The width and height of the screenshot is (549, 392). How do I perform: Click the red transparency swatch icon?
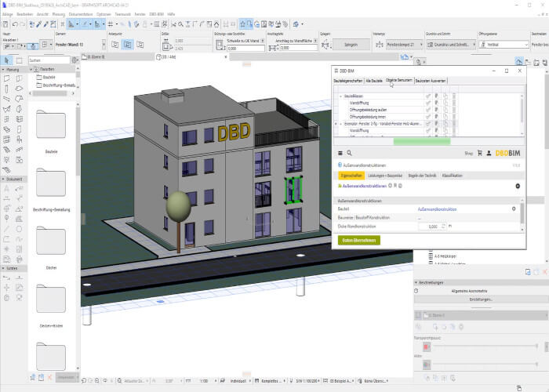(x=427, y=347)
